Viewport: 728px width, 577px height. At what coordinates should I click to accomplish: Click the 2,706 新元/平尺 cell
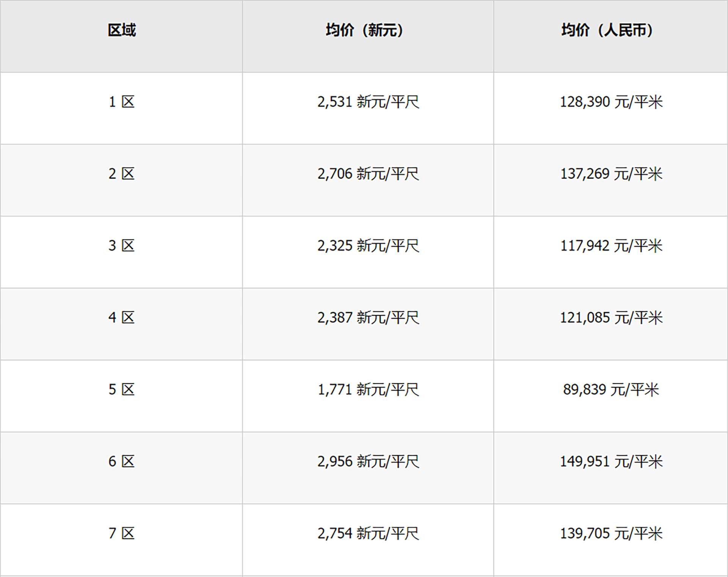coord(368,174)
